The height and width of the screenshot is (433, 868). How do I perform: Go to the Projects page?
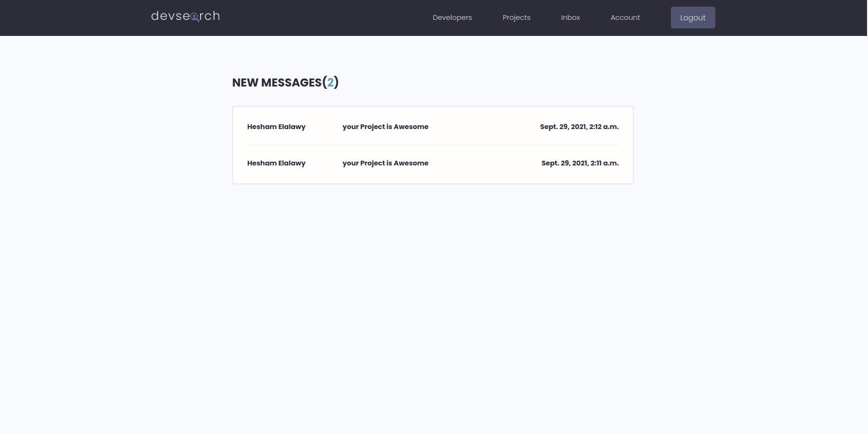coord(516,17)
